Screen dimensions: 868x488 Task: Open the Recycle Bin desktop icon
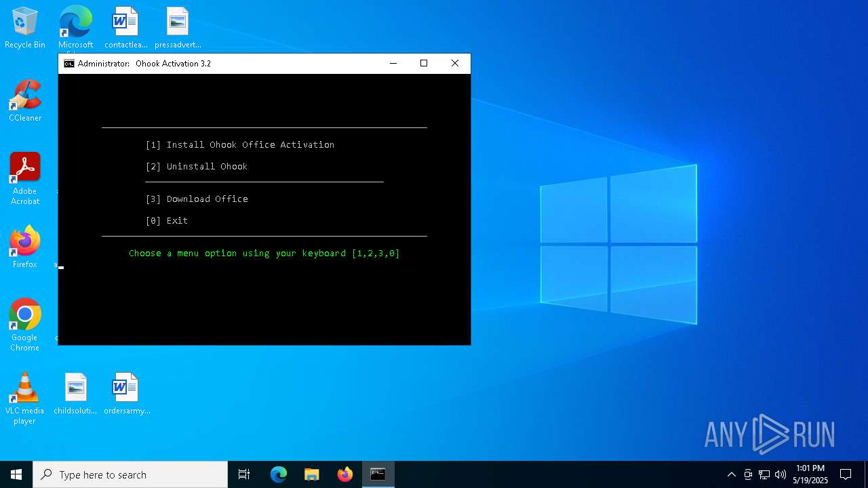[25, 28]
